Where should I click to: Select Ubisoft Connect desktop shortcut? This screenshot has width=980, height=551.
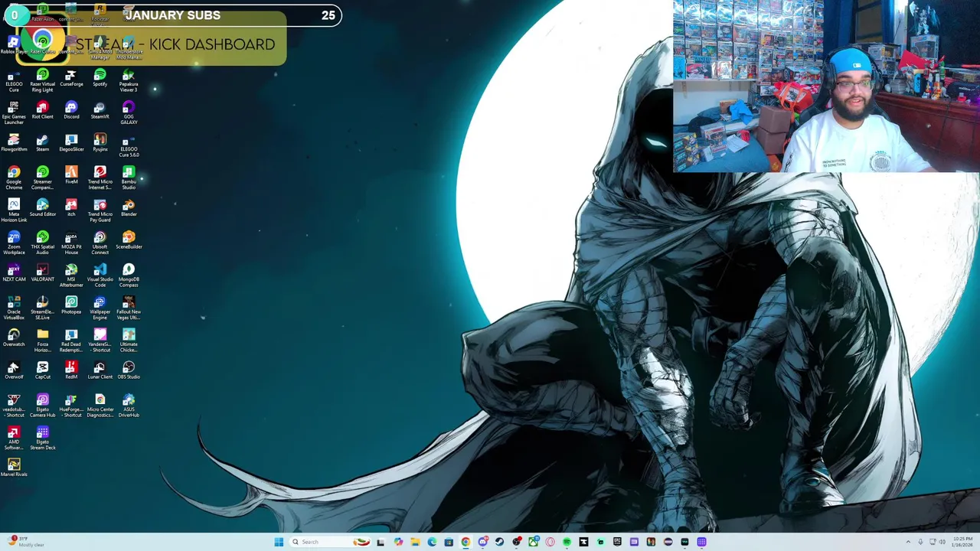coord(100,243)
